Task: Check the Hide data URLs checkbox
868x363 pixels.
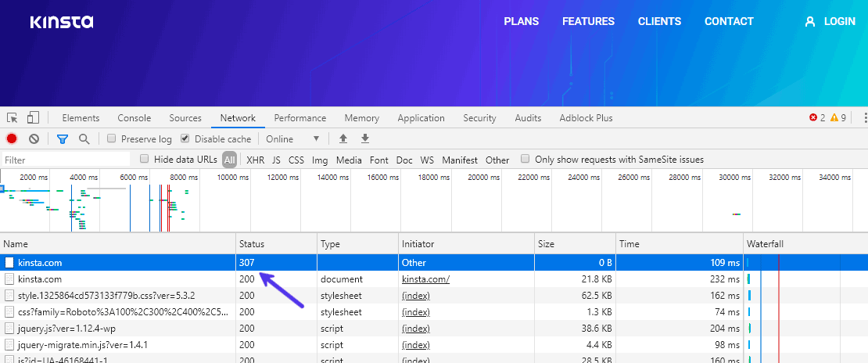Action: [x=145, y=160]
